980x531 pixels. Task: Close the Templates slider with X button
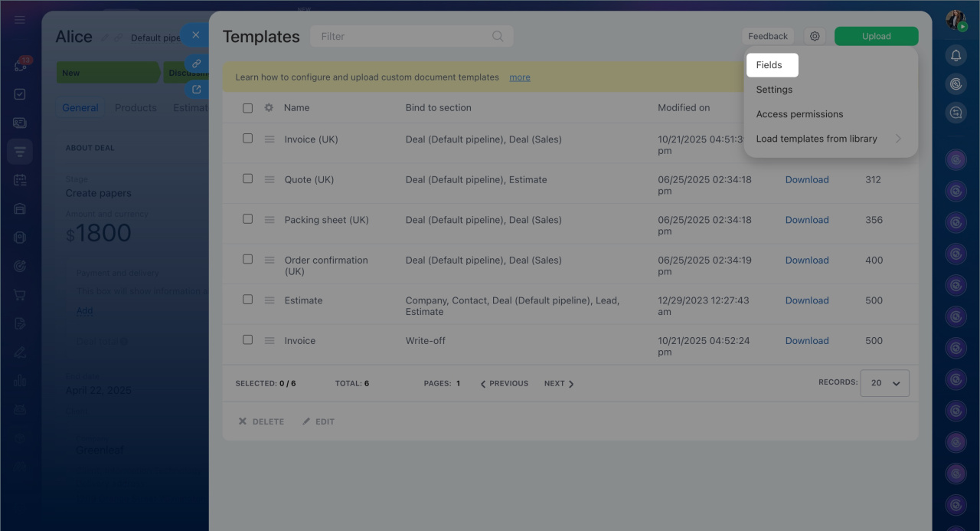pyautogui.click(x=196, y=35)
